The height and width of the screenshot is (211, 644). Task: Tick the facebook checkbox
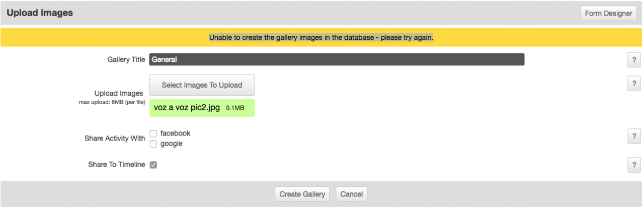[153, 133]
